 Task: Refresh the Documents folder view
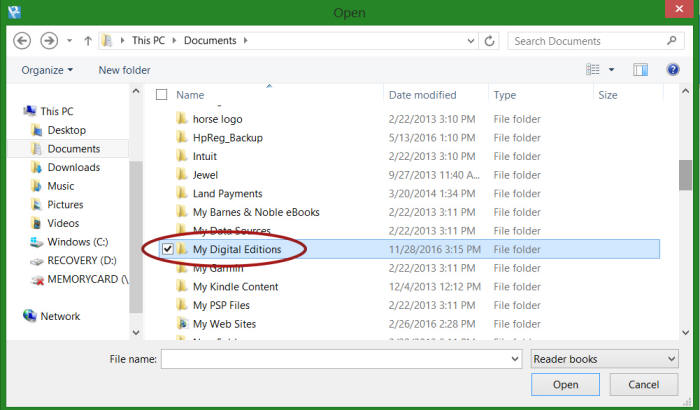coord(489,41)
